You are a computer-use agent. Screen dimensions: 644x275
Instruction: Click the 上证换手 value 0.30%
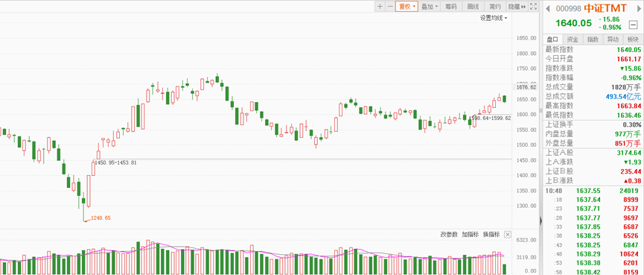(x=631, y=124)
